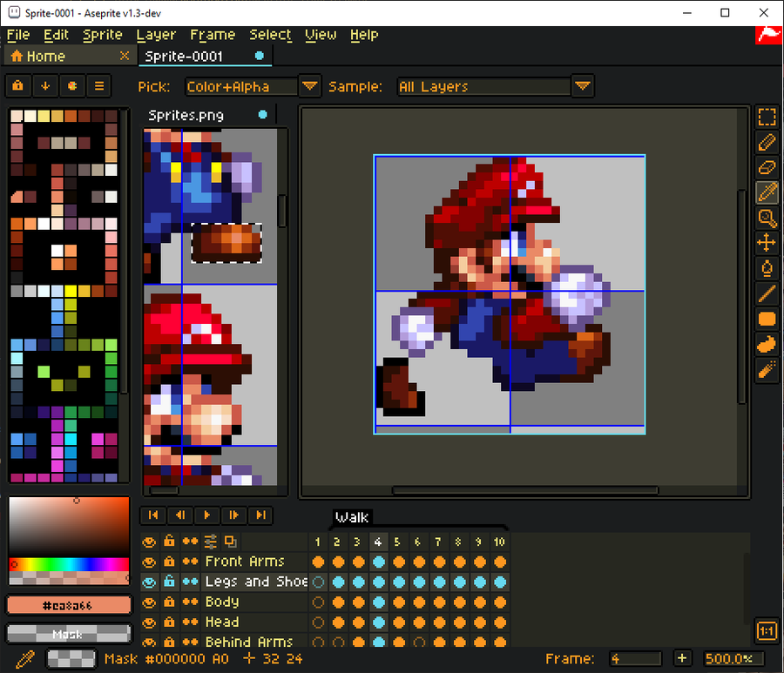Open the Sample All Layers dropdown
The height and width of the screenshot is (673, 784).
tap(495, 86)
